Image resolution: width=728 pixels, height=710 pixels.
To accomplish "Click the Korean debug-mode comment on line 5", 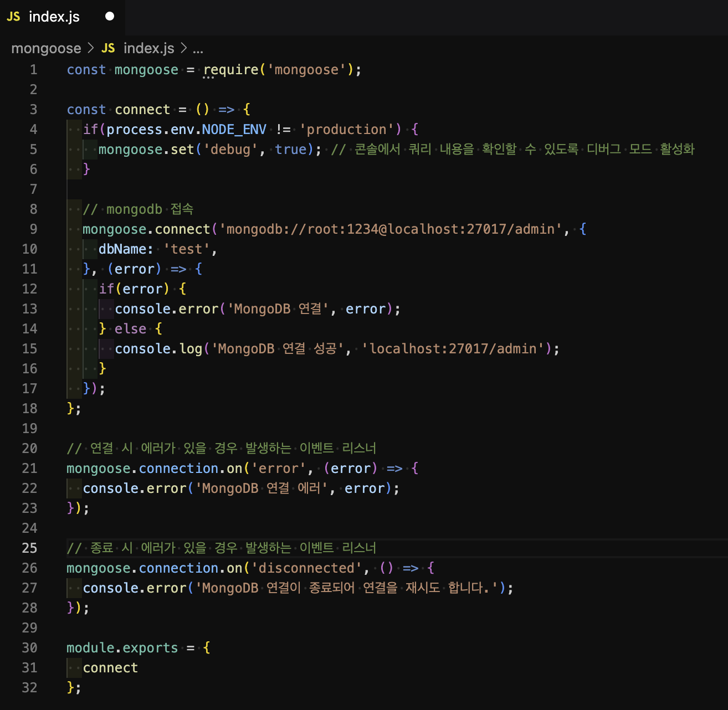I will pyautogui.click(x=513, y=150).
